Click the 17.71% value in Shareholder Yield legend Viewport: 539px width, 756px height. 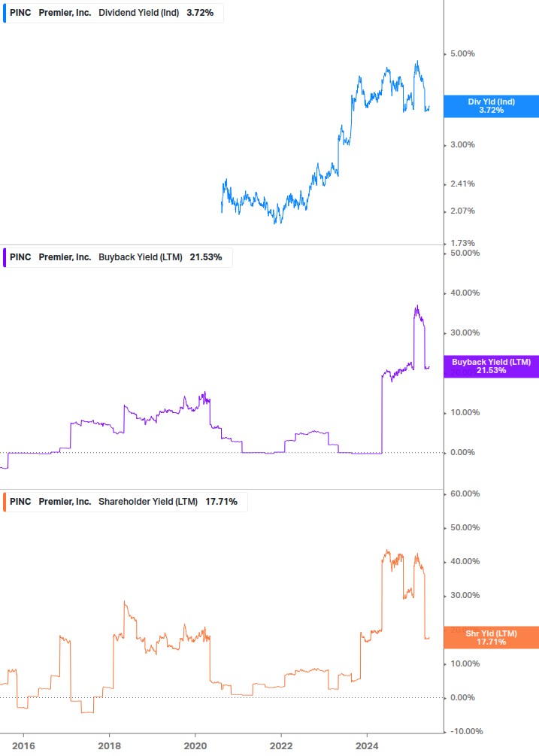click(x=221, y=502)
